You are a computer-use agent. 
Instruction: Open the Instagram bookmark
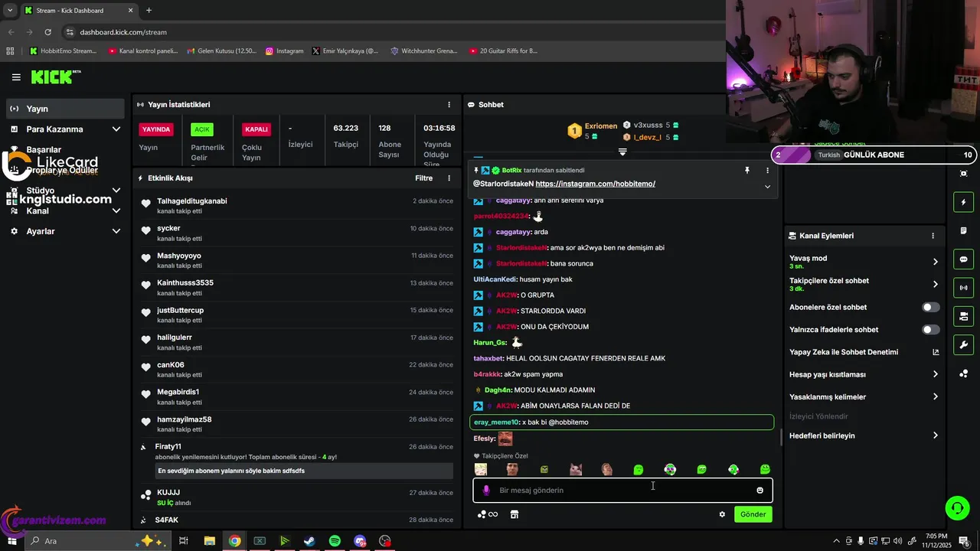pyautogui.click(x=284, y=51)
